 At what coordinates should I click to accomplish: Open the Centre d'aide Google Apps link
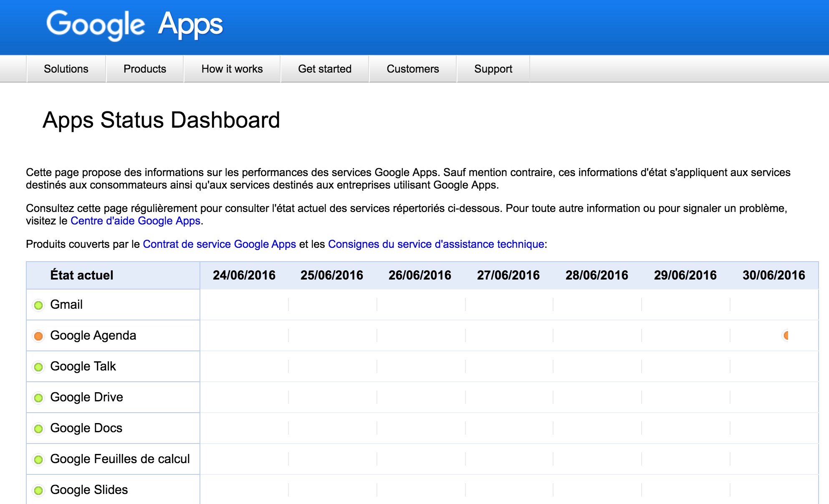135,221
